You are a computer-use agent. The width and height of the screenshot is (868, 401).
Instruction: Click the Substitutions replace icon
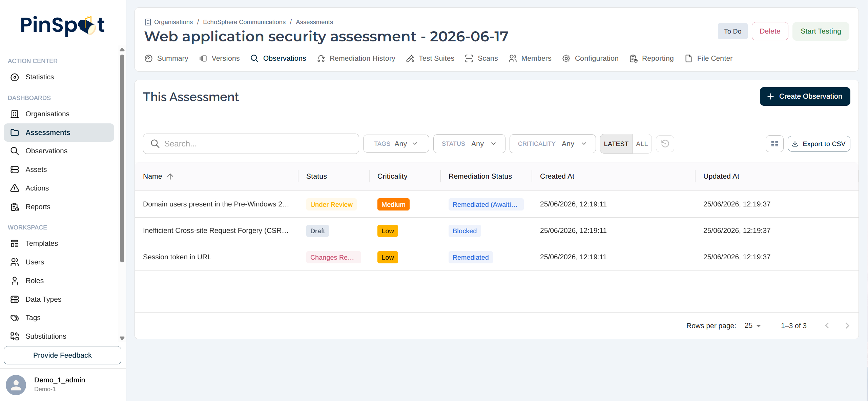coord(15,336)
